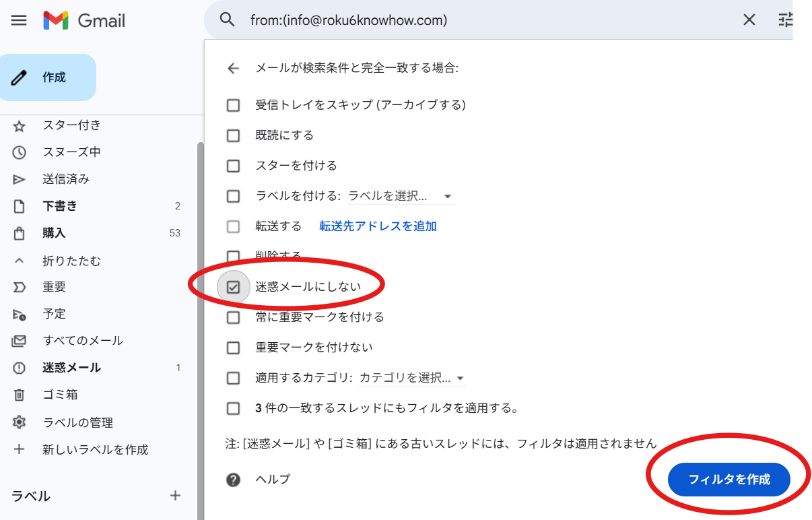Open ラベルを選択 dropdown

pyautogui.click(x=400, y=196)
